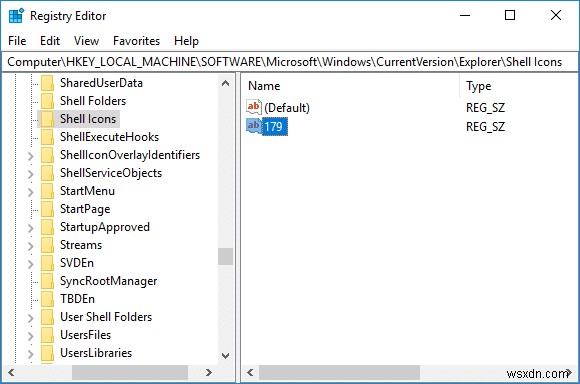The height and width of the screenshot is (384, 580).
Task: Select the Shell Folders key label
Action: pyautogui.click(x=93, y=101)
